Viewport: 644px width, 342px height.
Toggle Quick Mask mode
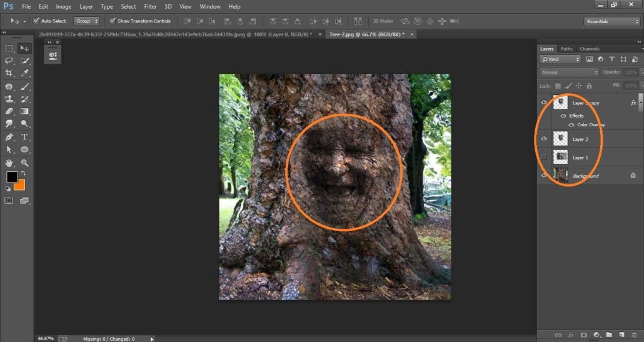pos(9,200)
